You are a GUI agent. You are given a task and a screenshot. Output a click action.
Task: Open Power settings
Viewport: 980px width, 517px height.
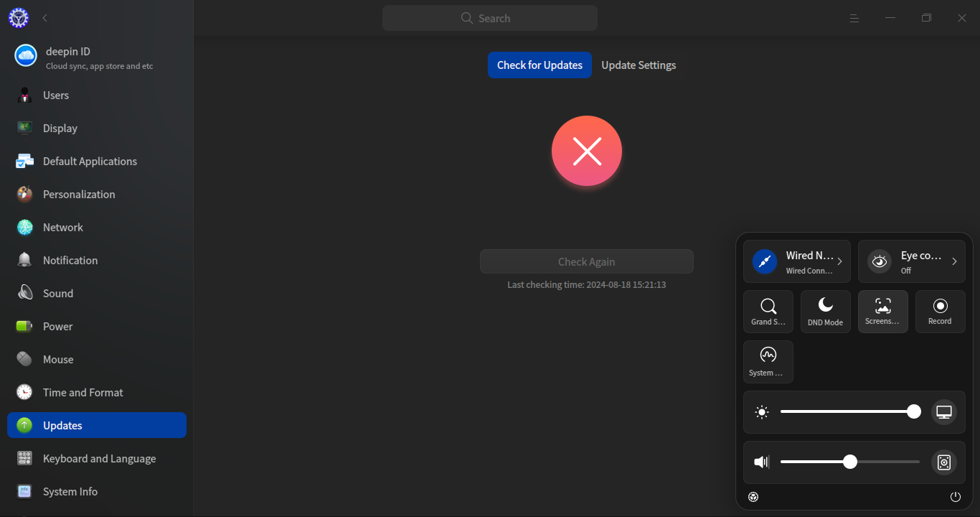(97, 327)
